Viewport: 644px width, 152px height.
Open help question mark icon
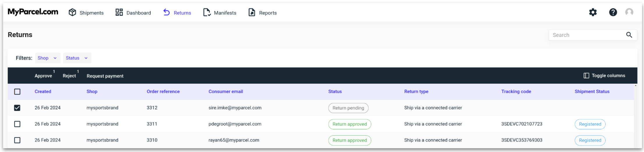[x=613, y=12]
